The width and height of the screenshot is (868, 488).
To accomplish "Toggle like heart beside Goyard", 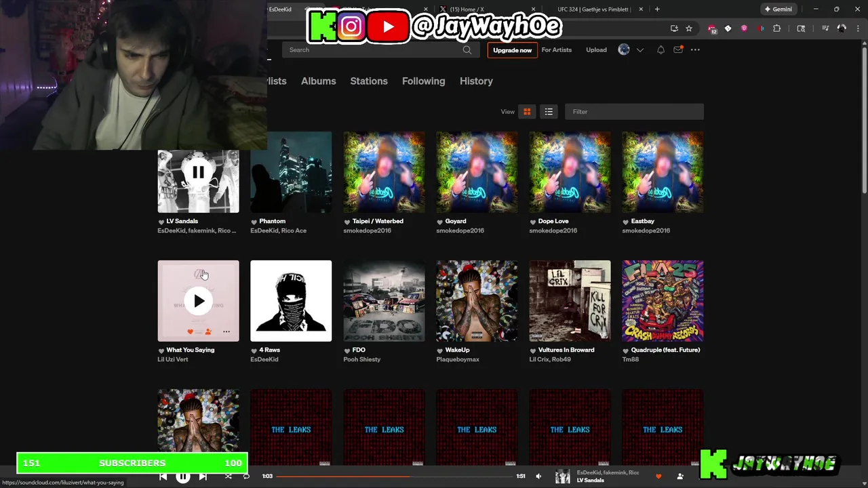I will point(440,222).
